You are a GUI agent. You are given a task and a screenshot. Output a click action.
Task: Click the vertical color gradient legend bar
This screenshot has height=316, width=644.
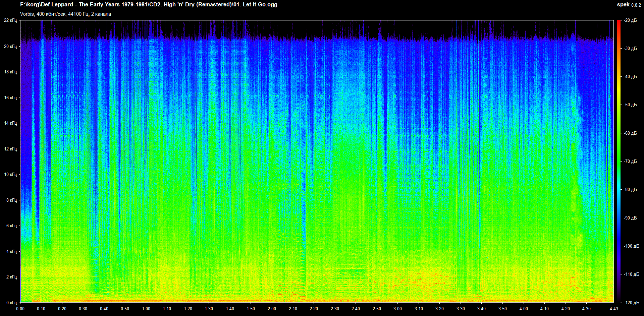click(x=619, y=161)
